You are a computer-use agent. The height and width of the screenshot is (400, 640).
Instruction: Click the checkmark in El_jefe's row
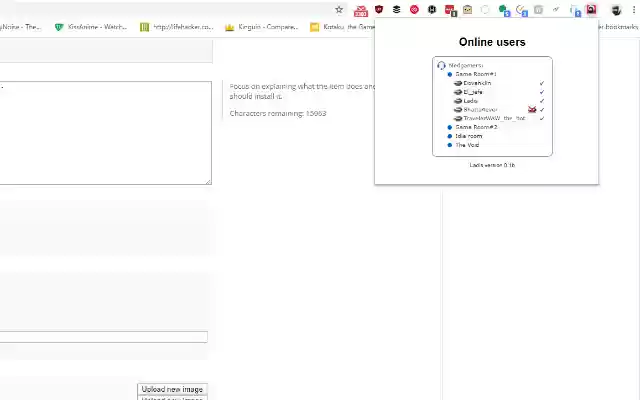tap(542, 92)
